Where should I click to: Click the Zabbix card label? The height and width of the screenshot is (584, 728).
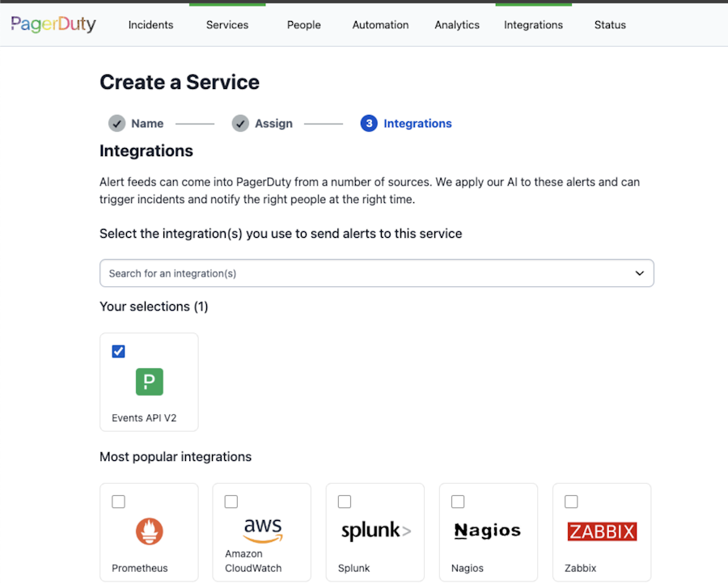point(580,568)
